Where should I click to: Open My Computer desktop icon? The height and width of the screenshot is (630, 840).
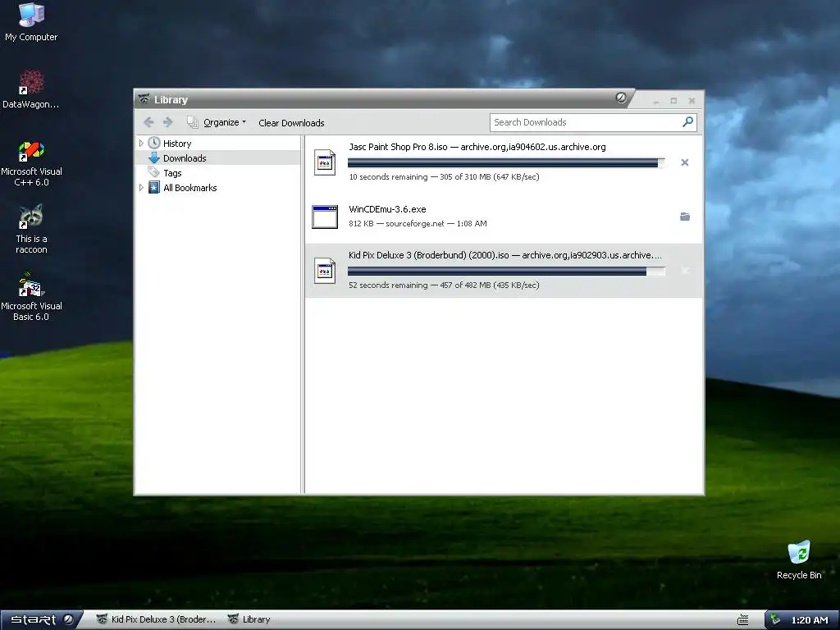click(x=31, y=21)
